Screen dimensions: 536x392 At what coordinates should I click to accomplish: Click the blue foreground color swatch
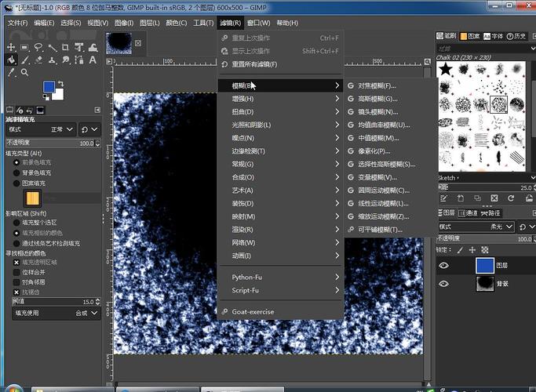point(48,86)
